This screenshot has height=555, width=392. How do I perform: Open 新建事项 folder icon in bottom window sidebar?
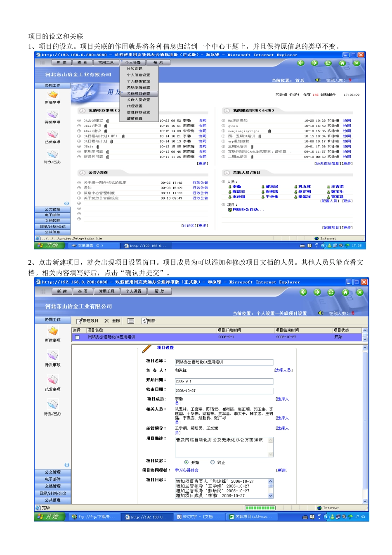click(53, 331)
